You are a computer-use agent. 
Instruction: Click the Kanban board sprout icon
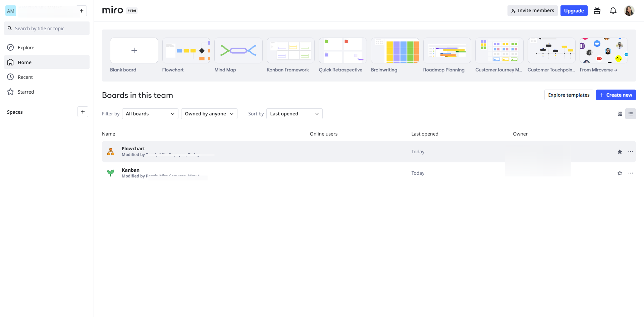coord(111,173)
